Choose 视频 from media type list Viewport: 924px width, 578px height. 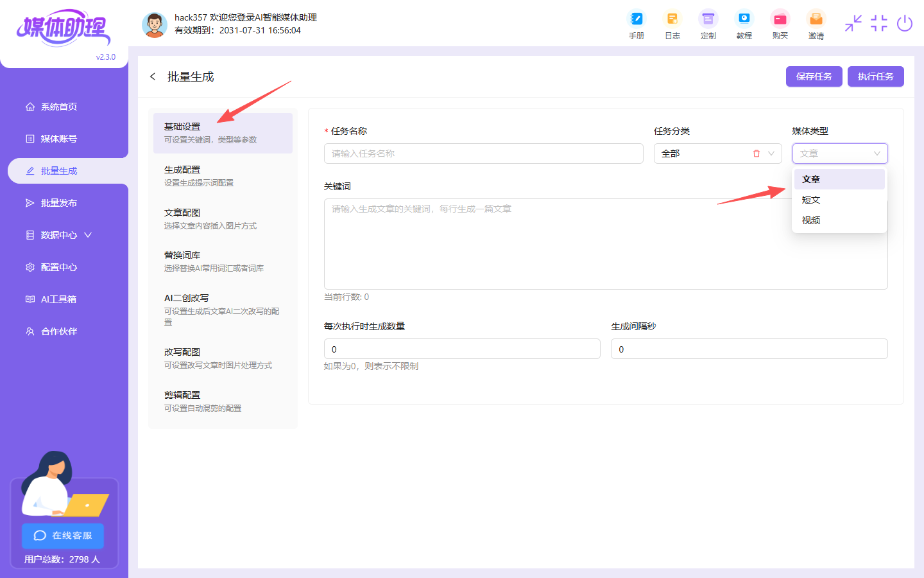pos(839,220)
